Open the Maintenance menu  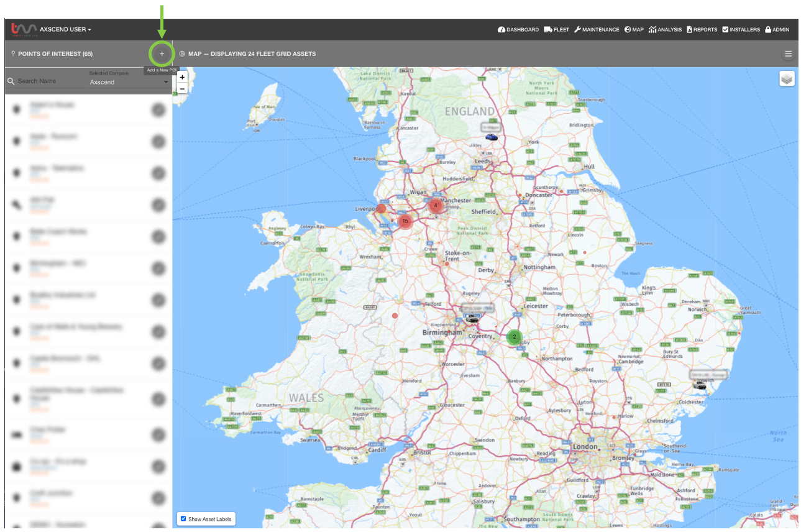[597, 29]
